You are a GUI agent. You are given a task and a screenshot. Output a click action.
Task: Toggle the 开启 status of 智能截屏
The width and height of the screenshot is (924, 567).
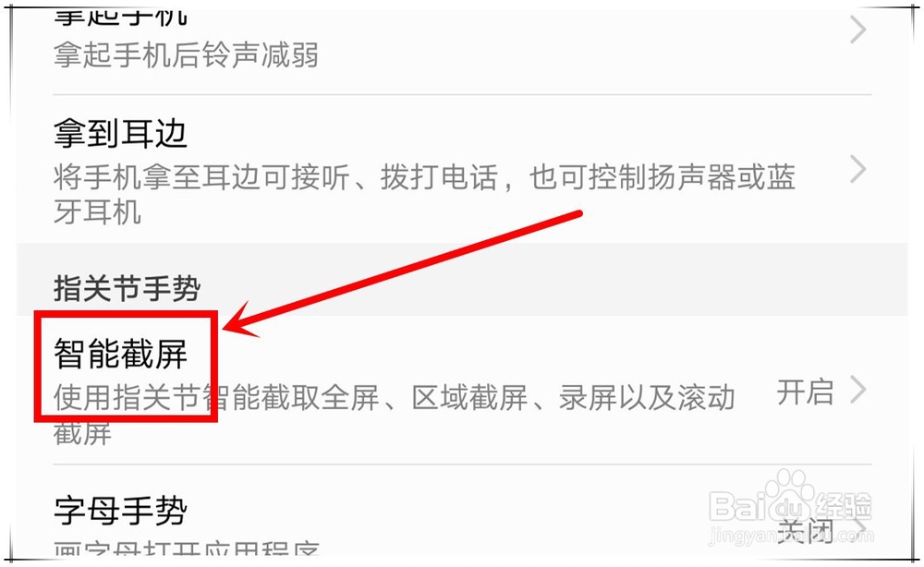click(805, 392)
